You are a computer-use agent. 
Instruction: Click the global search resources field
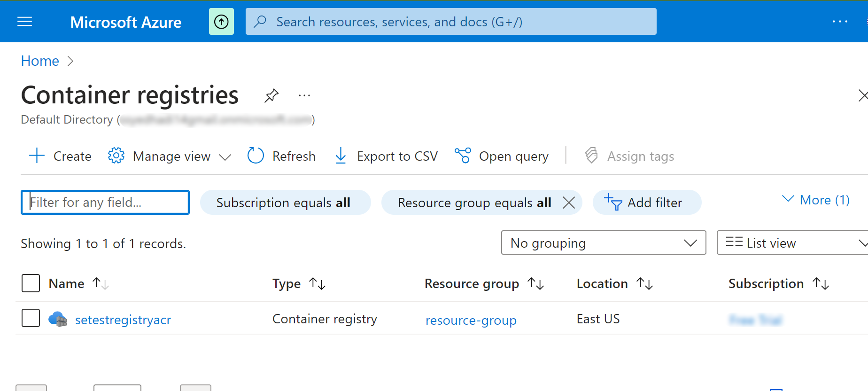(x=451, y=22)
